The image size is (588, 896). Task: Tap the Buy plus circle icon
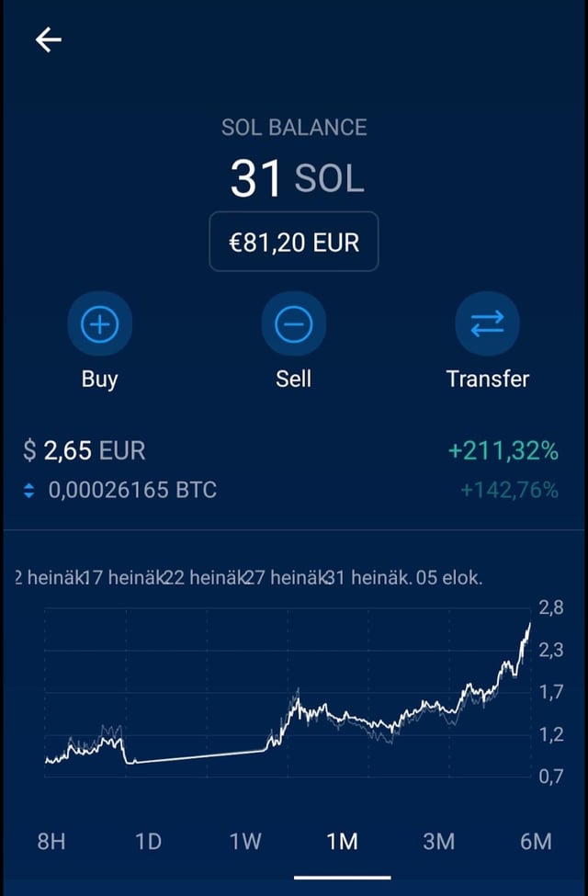coord(100,323)
